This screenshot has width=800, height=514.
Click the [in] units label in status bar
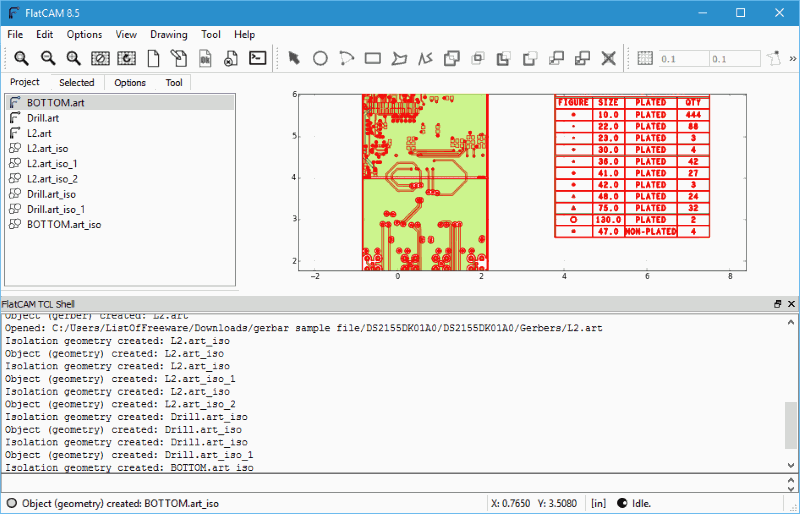(598, 504)
